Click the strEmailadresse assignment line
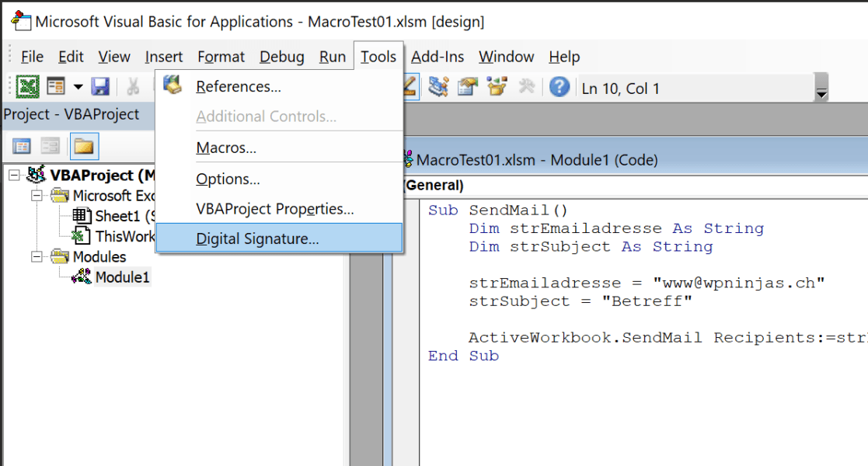868x466 pixels. click(647, 283)
